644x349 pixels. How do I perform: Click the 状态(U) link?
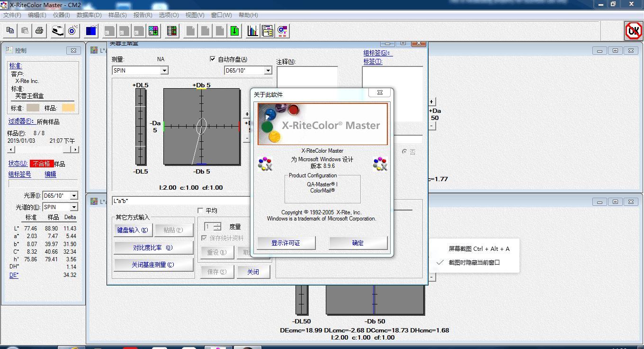(x=18, y=164)
